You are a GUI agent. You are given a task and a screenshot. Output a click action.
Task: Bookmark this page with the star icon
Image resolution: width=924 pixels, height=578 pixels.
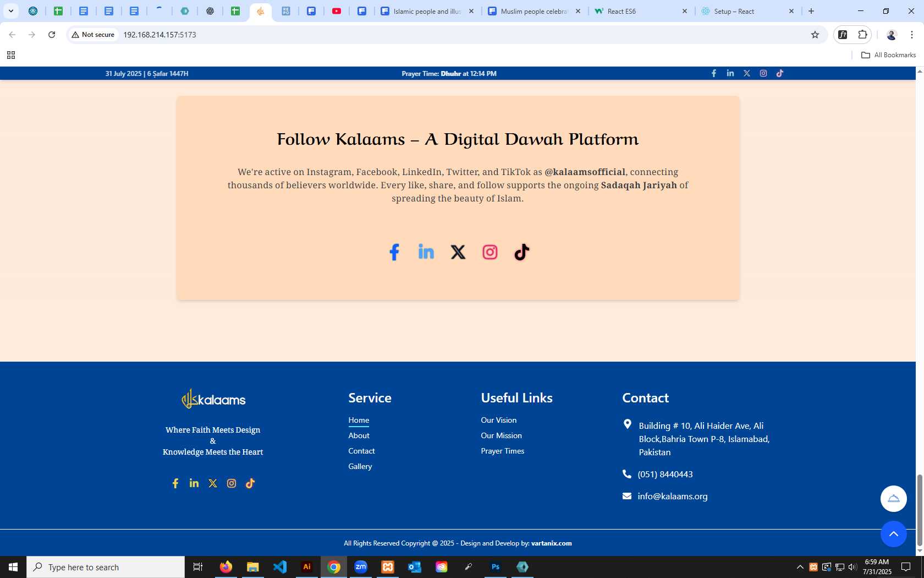[x=815, y=35]
